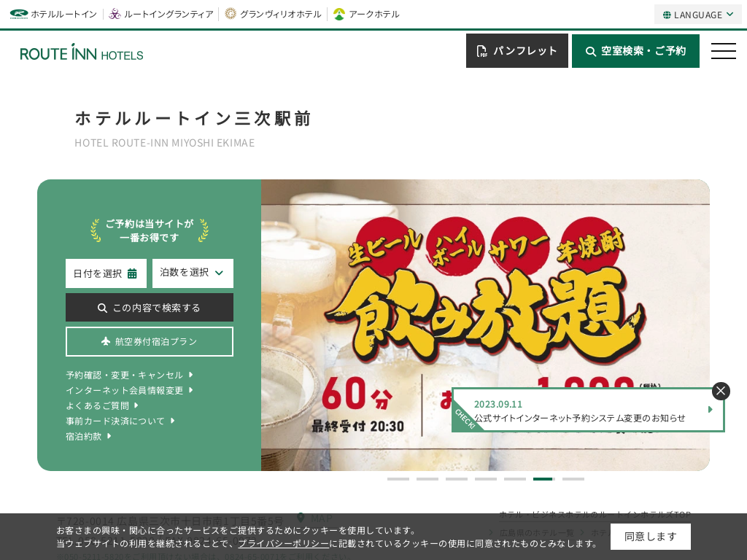The image size is (747, 560).
Task: Click the Hotel Route Inn brand logo
Action: pos(19,15)
